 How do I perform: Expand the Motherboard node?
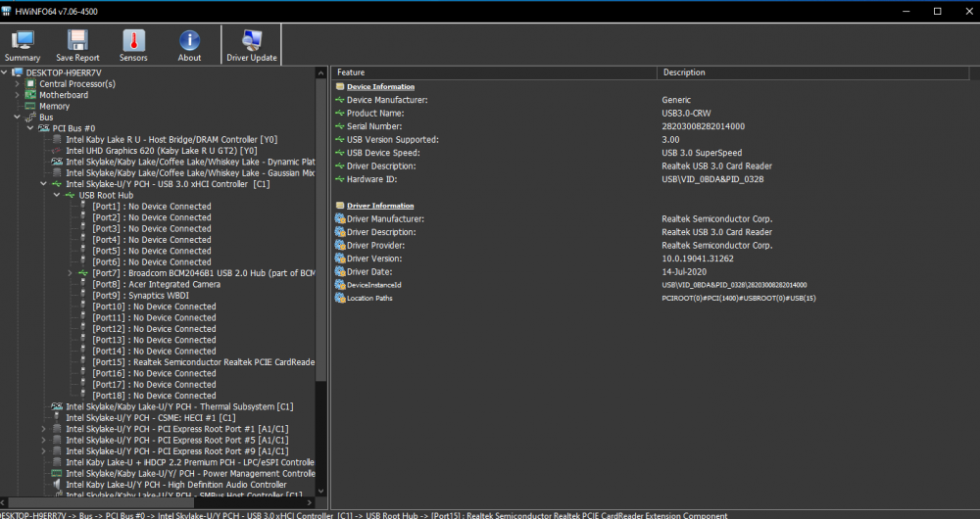click(x=18, y=95)
